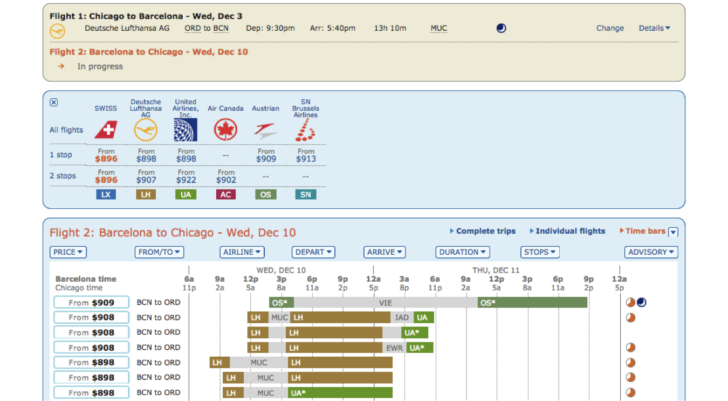Image resolution: width=728 pixels, height=401 pixels.
Task: Select From $898 fare on bottom row
Action: click(91, 393)
